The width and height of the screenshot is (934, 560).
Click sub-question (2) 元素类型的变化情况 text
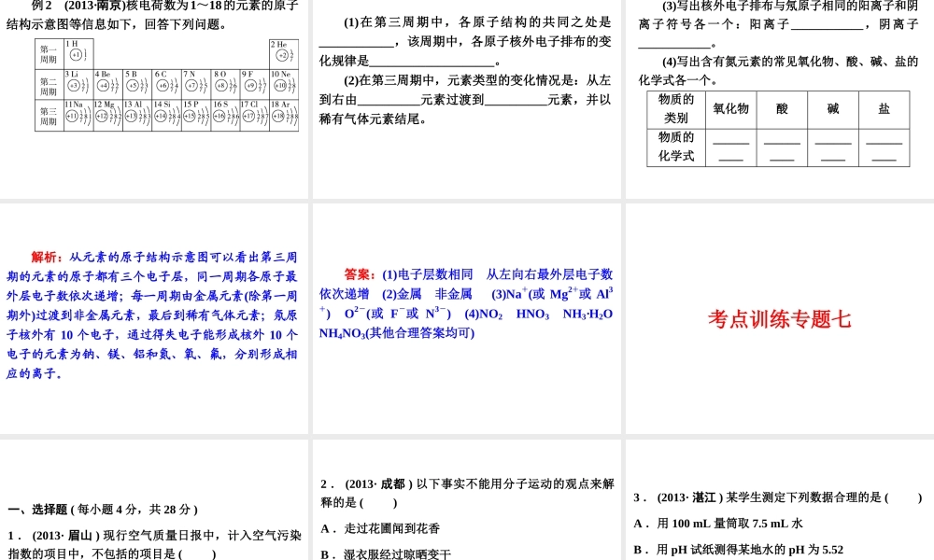pyautogui.click(x=465, y=99)
